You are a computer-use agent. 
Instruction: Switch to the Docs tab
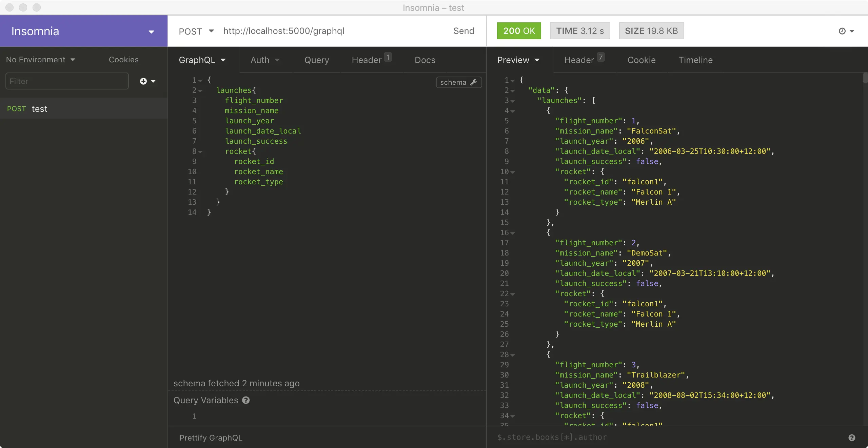click(x=425, y=60)
